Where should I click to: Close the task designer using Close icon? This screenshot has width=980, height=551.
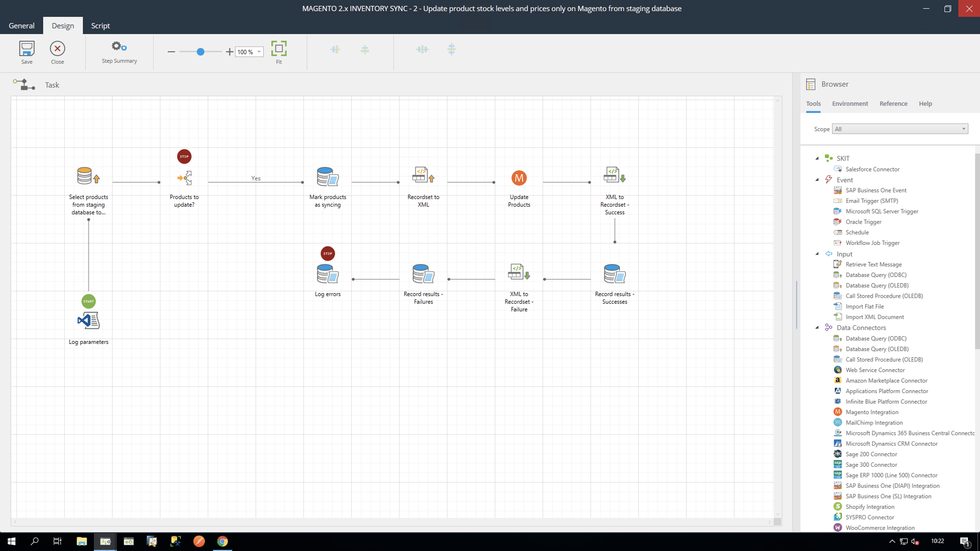(x=57, y=52)
